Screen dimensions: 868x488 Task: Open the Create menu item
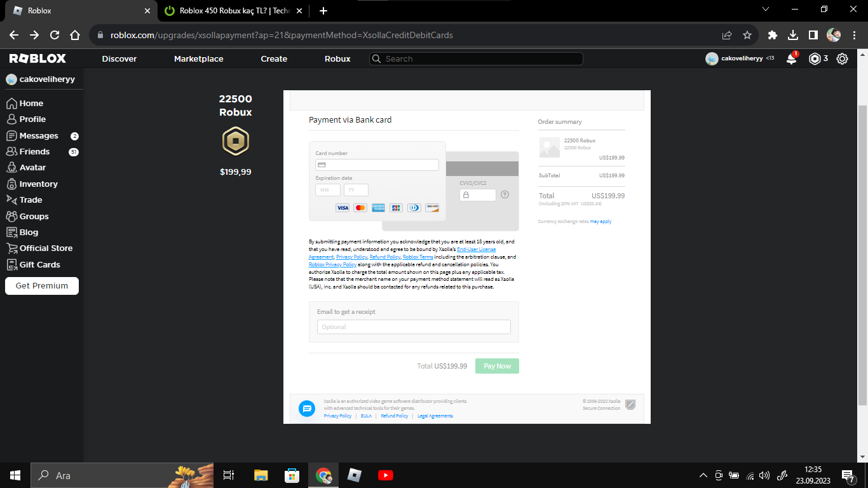274,58
